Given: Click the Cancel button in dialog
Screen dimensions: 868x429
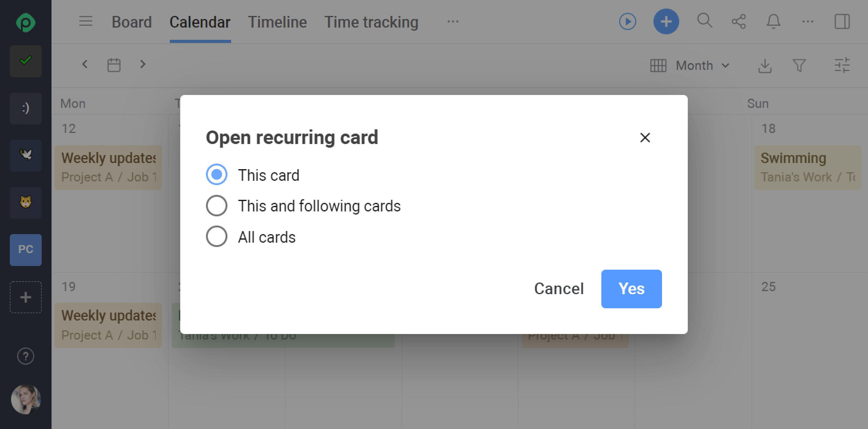Looking at the screenshot, I should click(558, 288).
